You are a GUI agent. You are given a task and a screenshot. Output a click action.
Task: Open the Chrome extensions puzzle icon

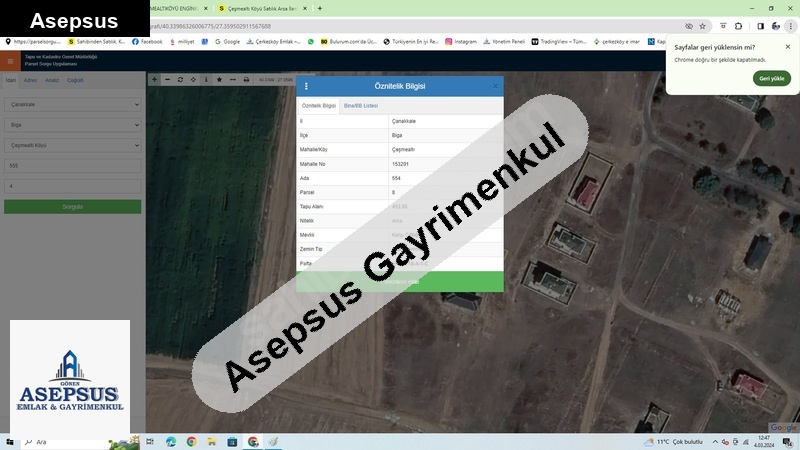(739, 26)
